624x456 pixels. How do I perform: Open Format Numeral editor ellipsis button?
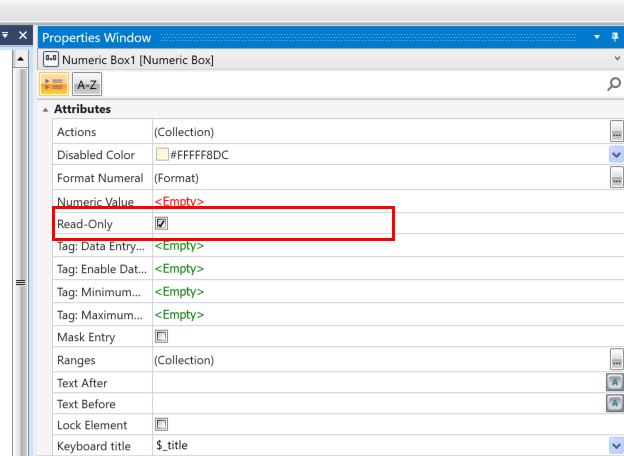(x=616, y=178)
